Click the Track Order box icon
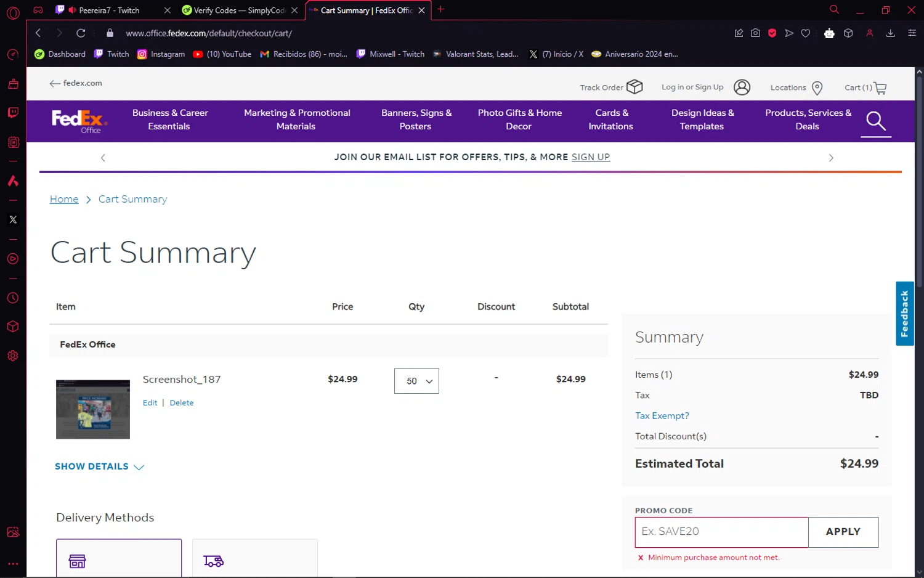The height and width of the screenshot is (578, 924). pos(634,87)
